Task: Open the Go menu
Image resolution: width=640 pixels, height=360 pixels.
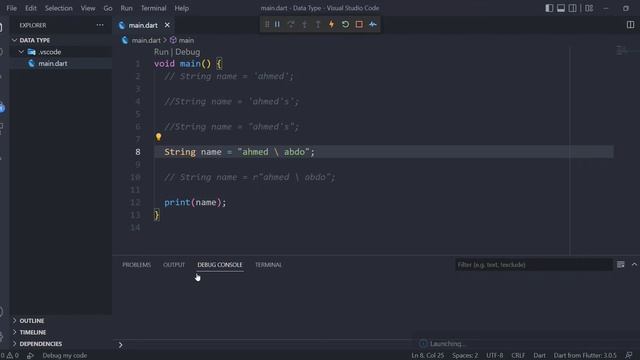Action: (x=108, y=8)
